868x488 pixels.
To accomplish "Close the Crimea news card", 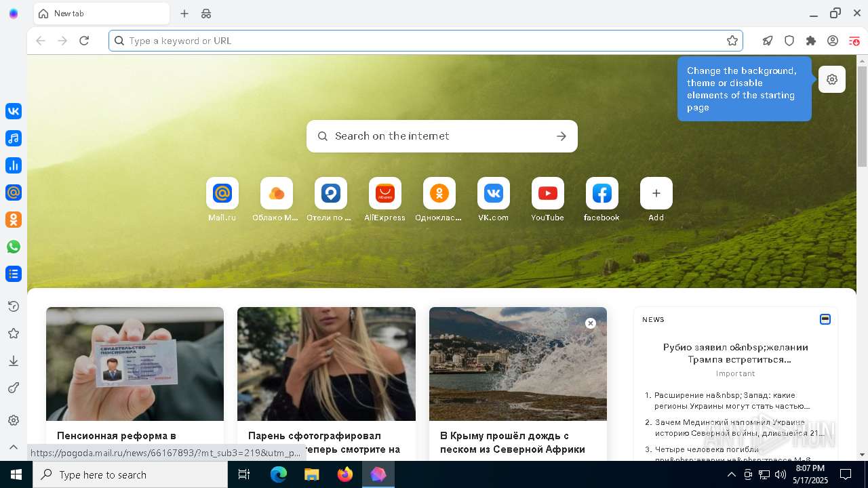I will pos(591,323).
